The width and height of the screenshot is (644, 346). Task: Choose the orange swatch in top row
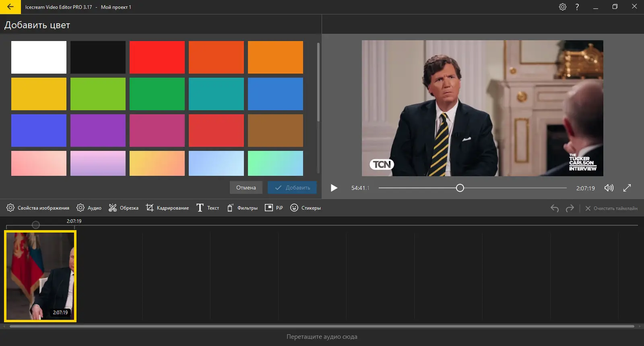(275, 57)
